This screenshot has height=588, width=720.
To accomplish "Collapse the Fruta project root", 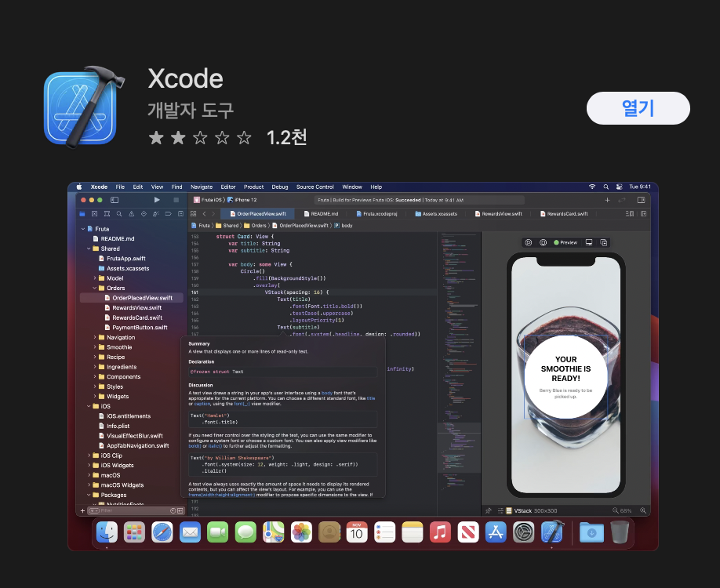I will pos(83,229).
